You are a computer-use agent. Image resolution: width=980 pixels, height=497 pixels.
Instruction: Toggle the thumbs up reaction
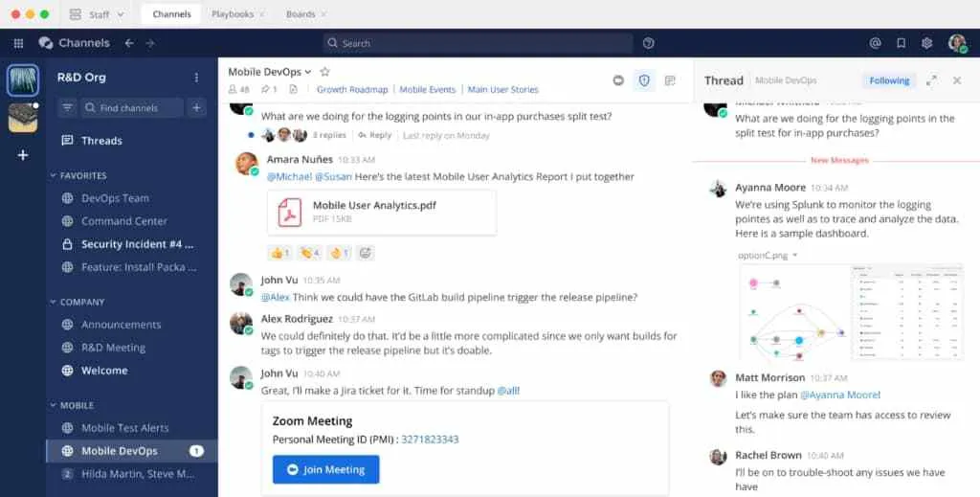tap(279, 253)
